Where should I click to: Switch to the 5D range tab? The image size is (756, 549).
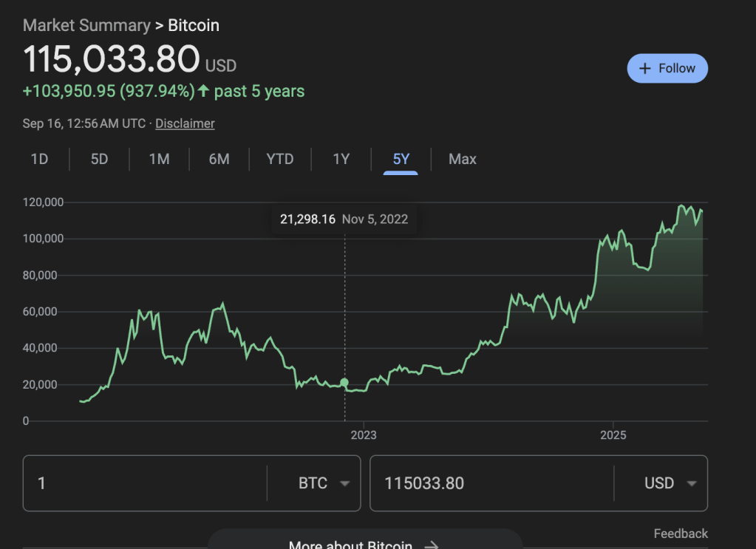click(99, 159)
